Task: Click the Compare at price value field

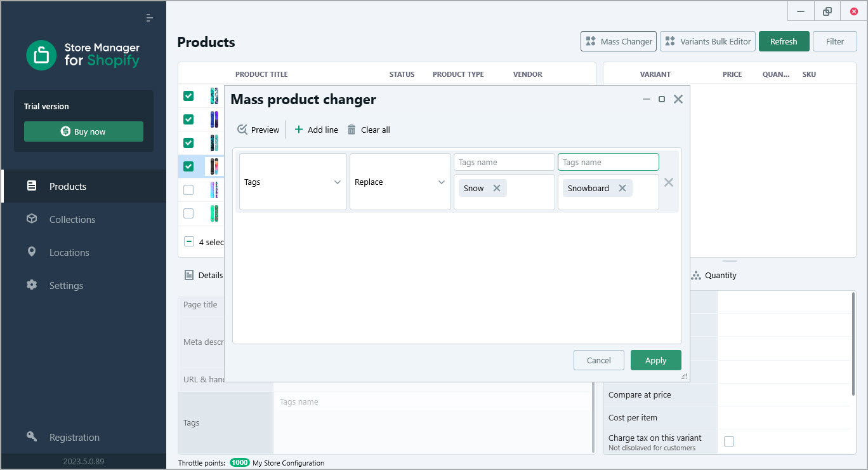Action: [784, 394]
